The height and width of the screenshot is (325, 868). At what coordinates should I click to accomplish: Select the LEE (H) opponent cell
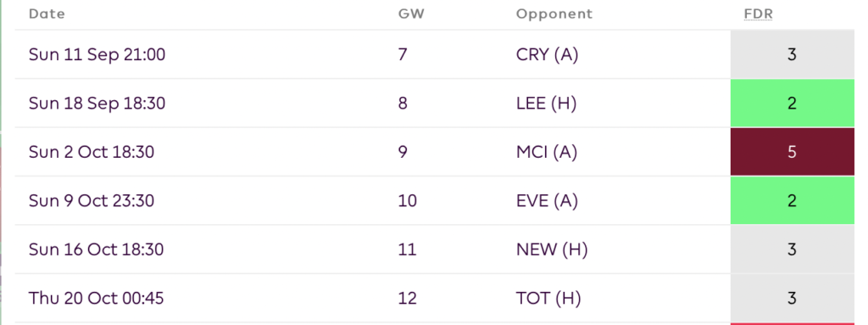click(x=546, y=104)
